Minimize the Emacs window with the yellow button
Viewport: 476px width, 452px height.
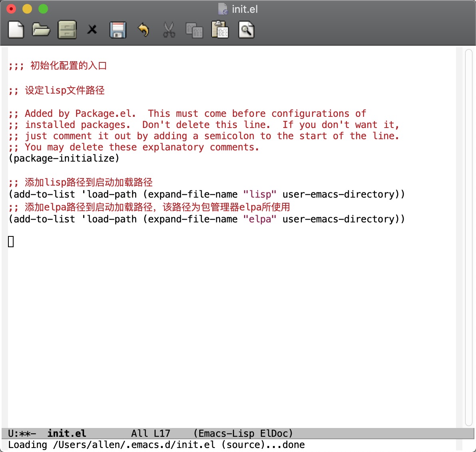(x=27, y=9)
